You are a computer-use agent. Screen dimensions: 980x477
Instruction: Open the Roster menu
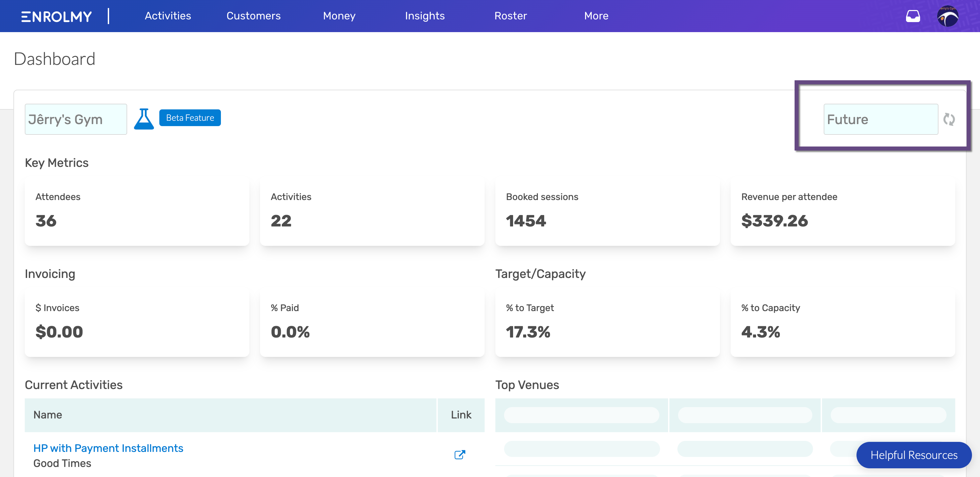click(510, 16)
